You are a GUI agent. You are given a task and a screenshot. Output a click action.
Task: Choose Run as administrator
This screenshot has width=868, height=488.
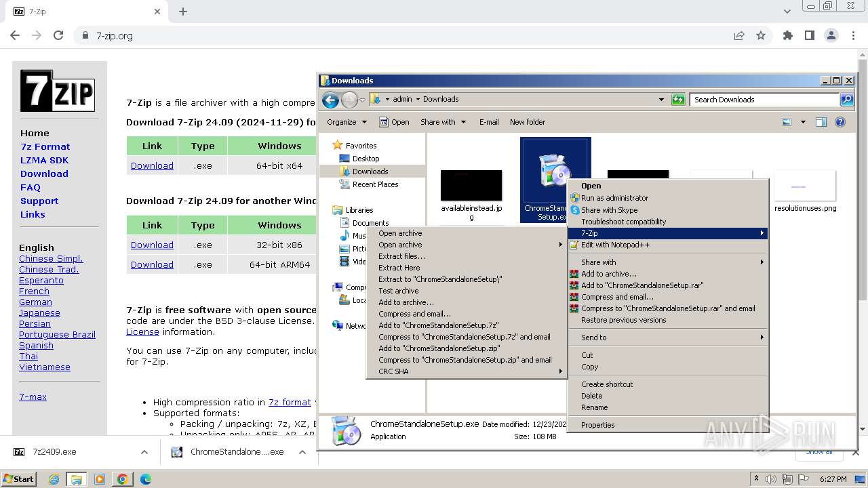click(668, 198)
